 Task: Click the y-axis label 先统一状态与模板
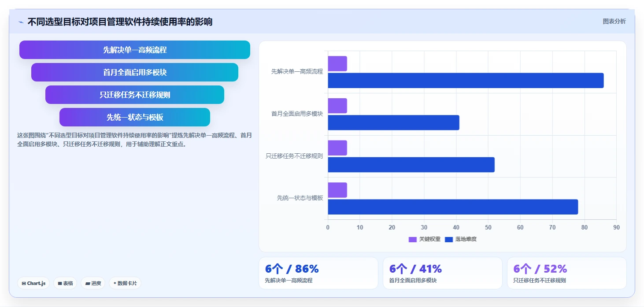(x=300, y=198)
